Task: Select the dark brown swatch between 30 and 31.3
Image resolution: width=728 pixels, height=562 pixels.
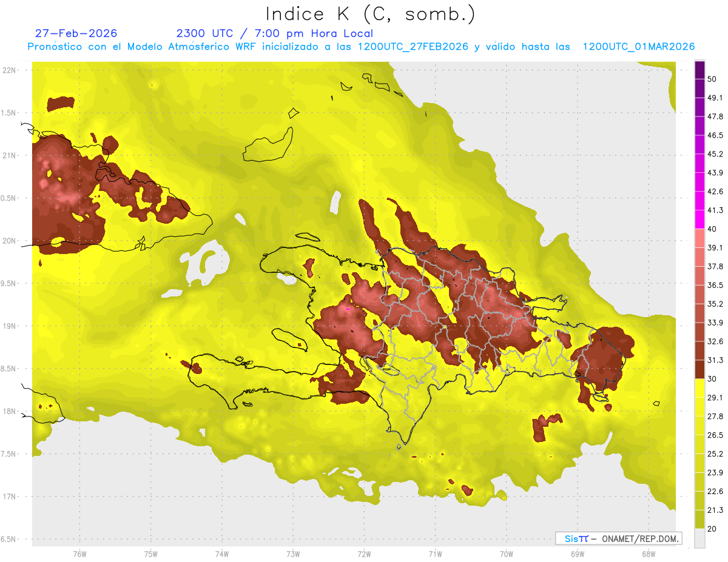Action: (699, 369)
